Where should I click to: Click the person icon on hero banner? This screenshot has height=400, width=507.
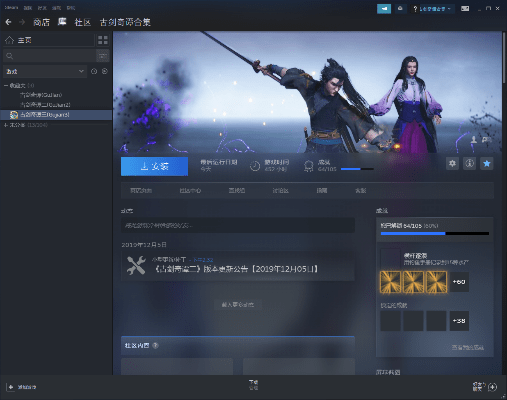(474, 139)
